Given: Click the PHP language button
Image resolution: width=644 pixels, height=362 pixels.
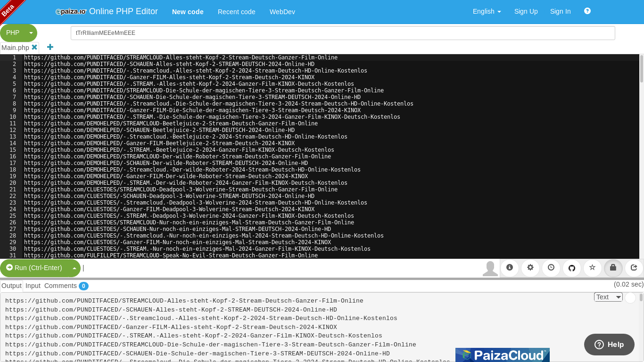Looking at the screenshot, I should point(13,33).
